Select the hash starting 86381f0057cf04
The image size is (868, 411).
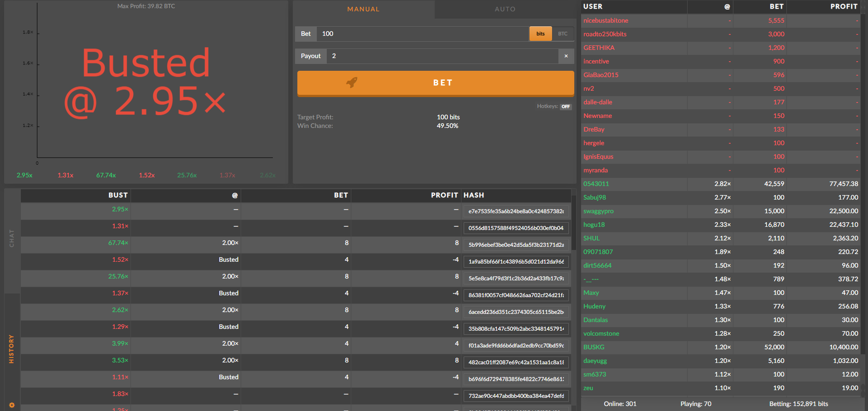pyautogui.click(x=516, y=295)
